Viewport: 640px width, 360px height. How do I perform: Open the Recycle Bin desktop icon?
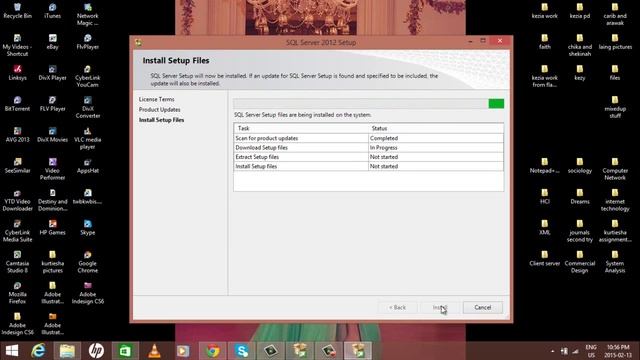[17, 11]
